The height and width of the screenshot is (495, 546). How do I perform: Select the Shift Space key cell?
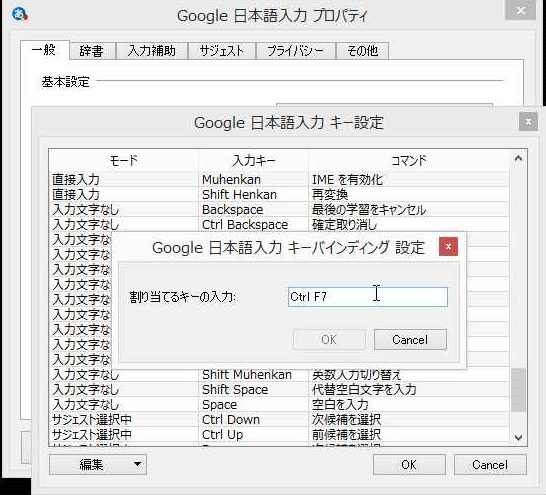(254, 390)
